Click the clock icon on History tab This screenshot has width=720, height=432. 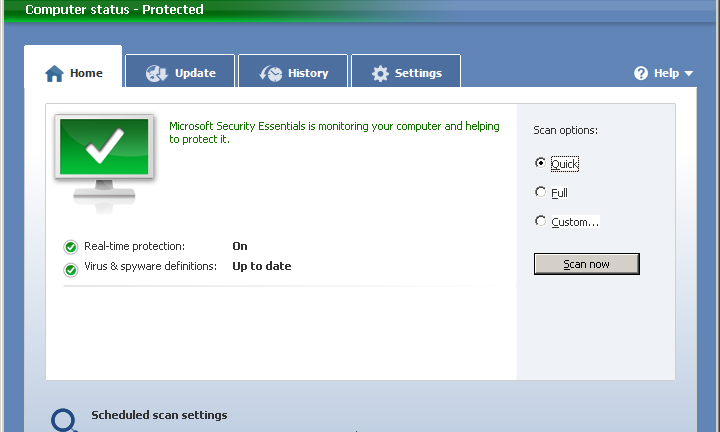point(271,73)
